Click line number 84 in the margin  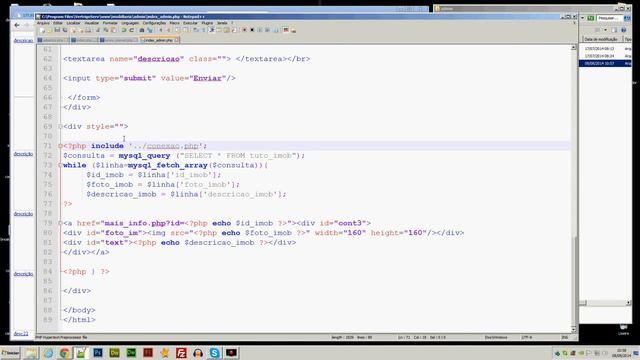click(48, 271)
